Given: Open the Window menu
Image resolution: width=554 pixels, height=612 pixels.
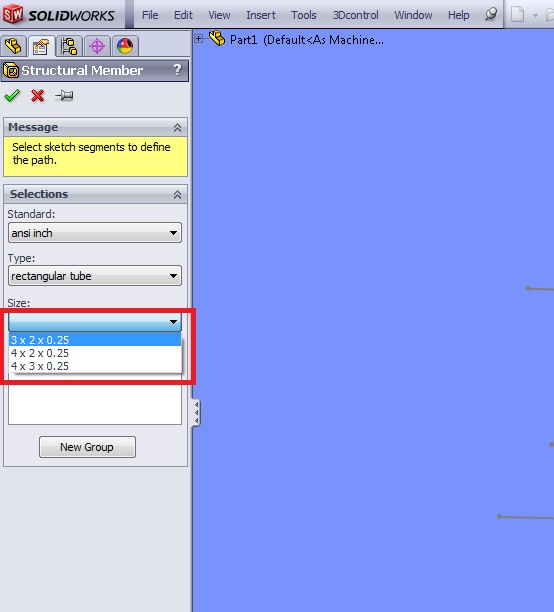Looking at the screenshot, I should click(x=413, y=15).
